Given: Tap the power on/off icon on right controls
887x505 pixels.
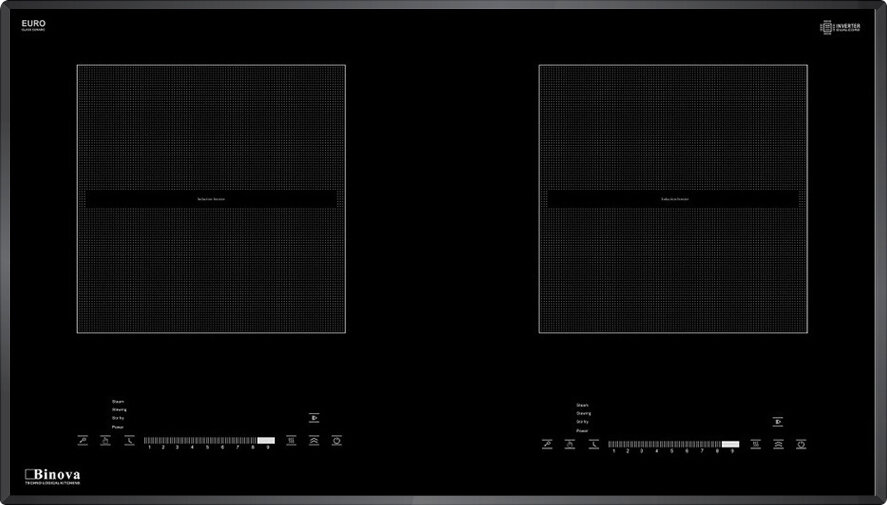Looking at the screenshot, I should click(802, 444).
